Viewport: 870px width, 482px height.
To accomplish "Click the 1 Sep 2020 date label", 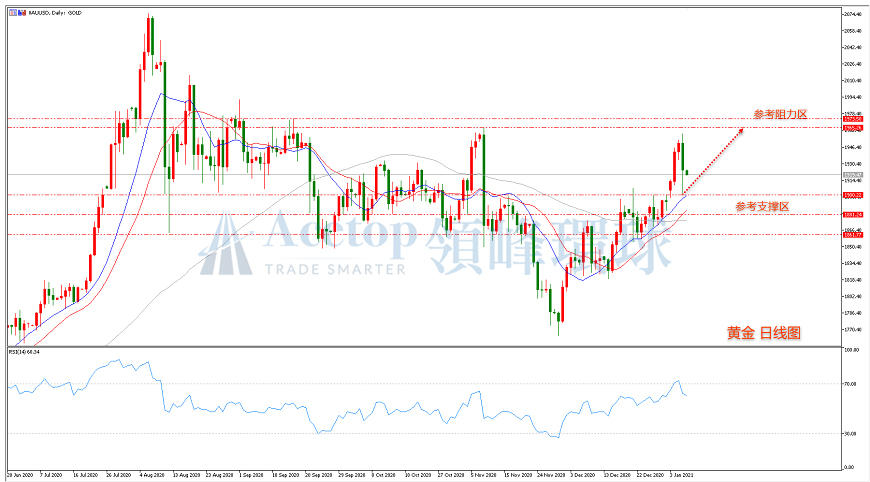I will pyautogui.click(x=251, y=475).
